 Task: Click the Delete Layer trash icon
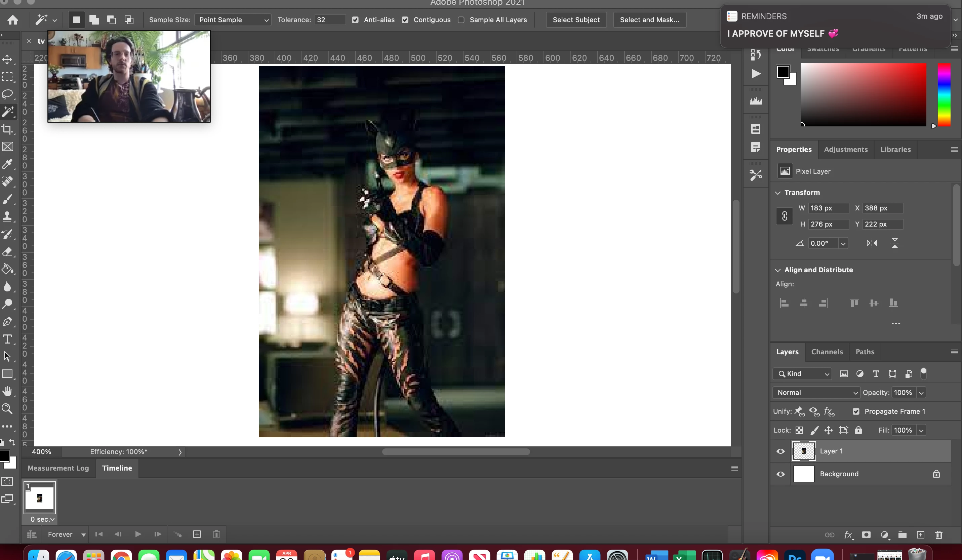tap(939, 535)
